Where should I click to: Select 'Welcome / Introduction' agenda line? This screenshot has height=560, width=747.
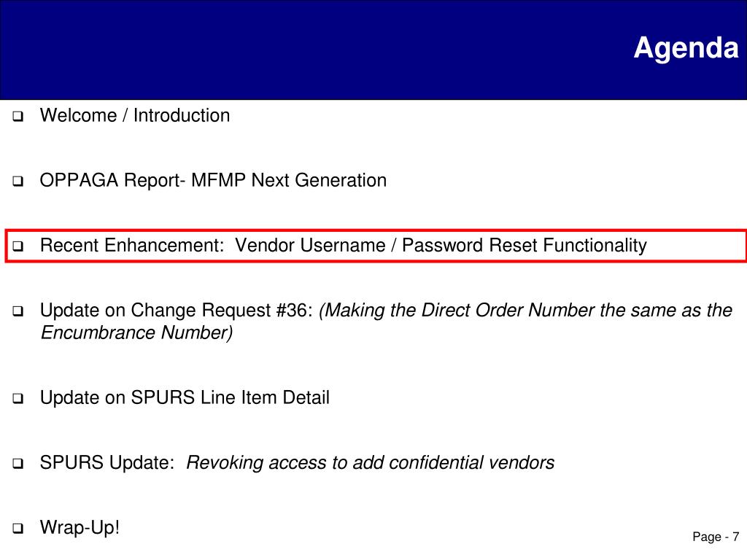pyautogui.click(x=135, y=116)
